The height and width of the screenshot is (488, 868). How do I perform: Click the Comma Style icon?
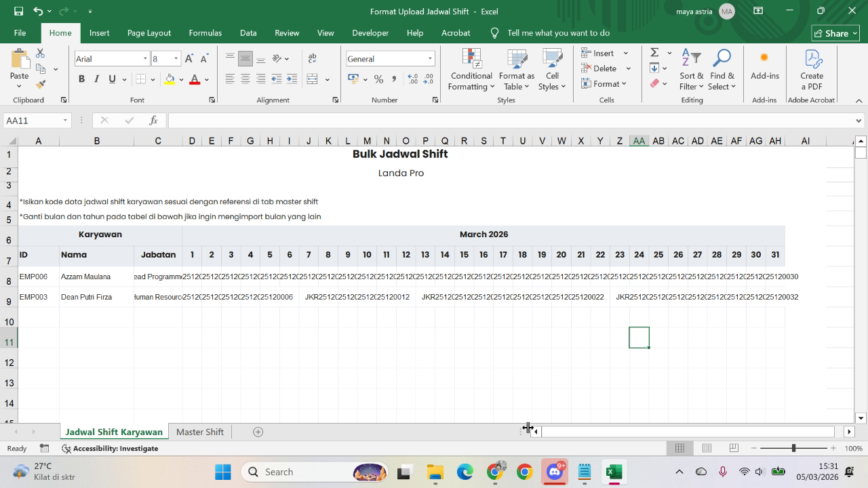click(x=394, y=79)
